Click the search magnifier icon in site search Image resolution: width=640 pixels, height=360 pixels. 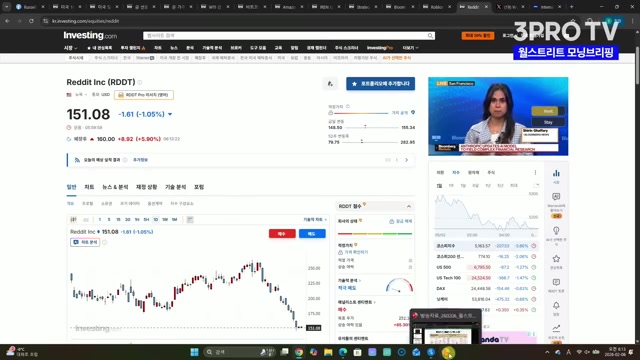coord(430,36)
